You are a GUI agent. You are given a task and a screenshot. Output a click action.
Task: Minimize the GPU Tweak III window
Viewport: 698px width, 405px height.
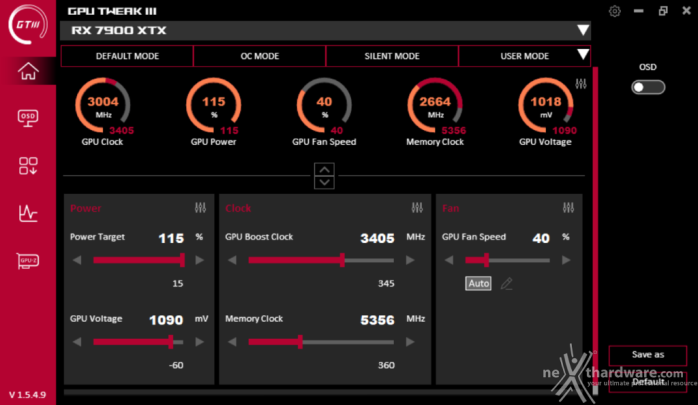point(639,11)
